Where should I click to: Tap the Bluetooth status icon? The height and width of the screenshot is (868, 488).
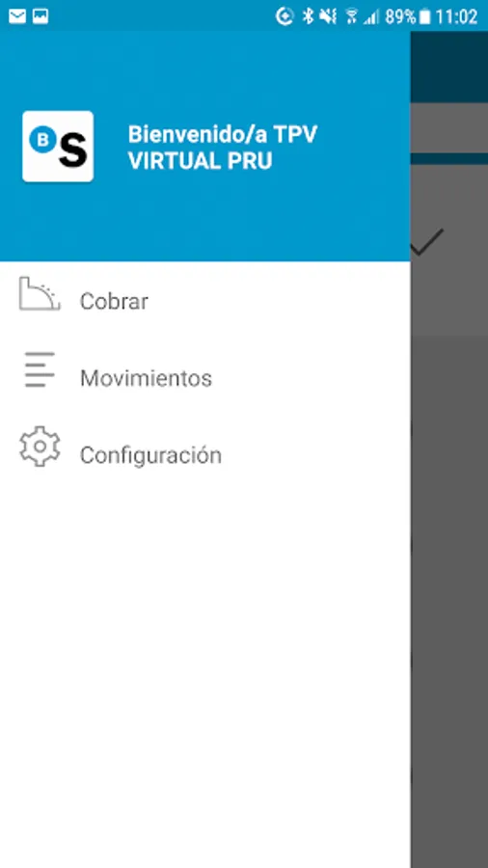pyautogui.click(x=308, y=16)
